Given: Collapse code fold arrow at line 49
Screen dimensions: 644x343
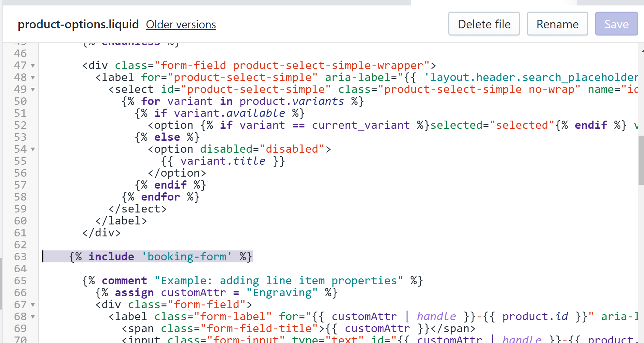Looking at the screenshot, I should (33, 90).
